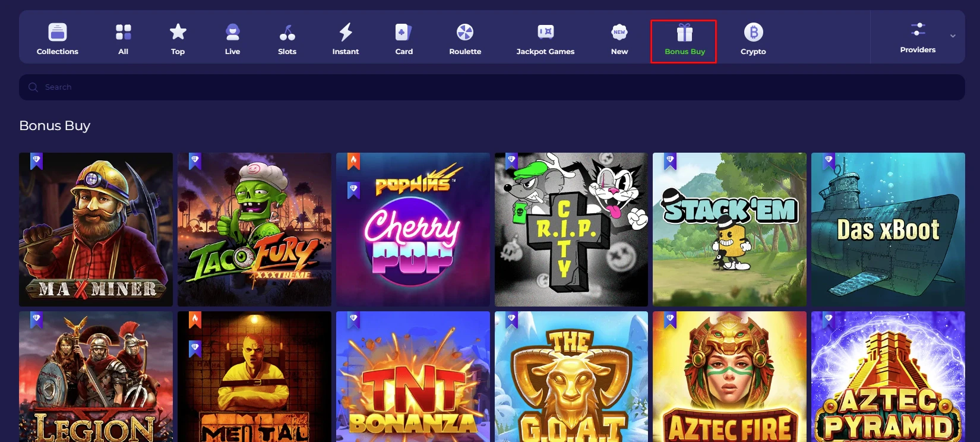The image size is (980, 442).
Task: Click the Bonus Buy section heading
Action: 55,126
